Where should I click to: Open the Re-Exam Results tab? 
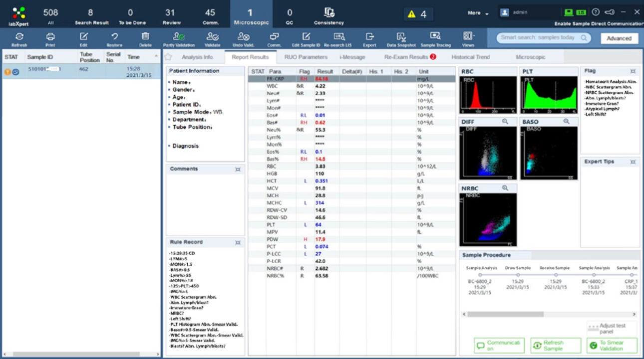406,57
